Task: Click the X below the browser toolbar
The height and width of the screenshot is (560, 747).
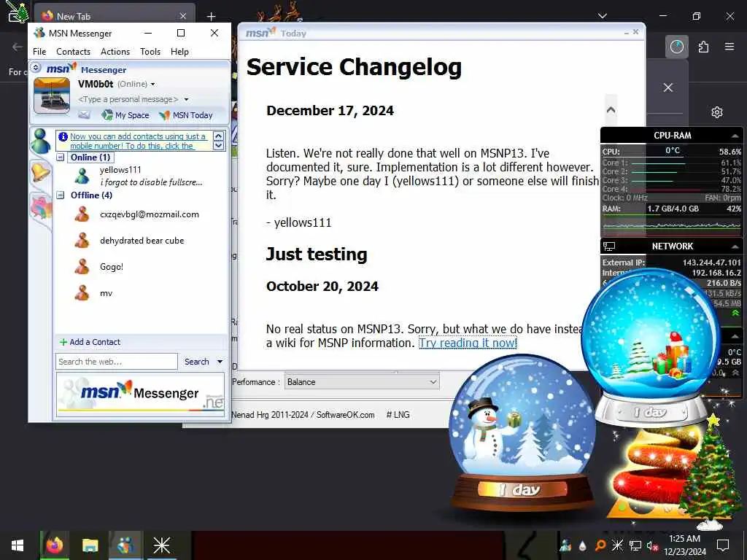Action: pyautogui.click(x=668, y=87)
